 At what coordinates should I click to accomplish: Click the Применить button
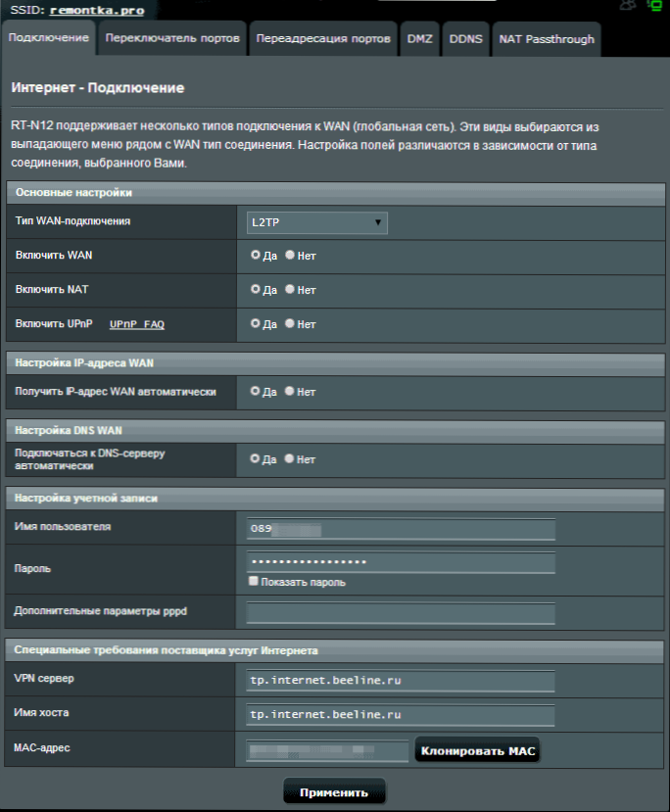coord(334,791)
